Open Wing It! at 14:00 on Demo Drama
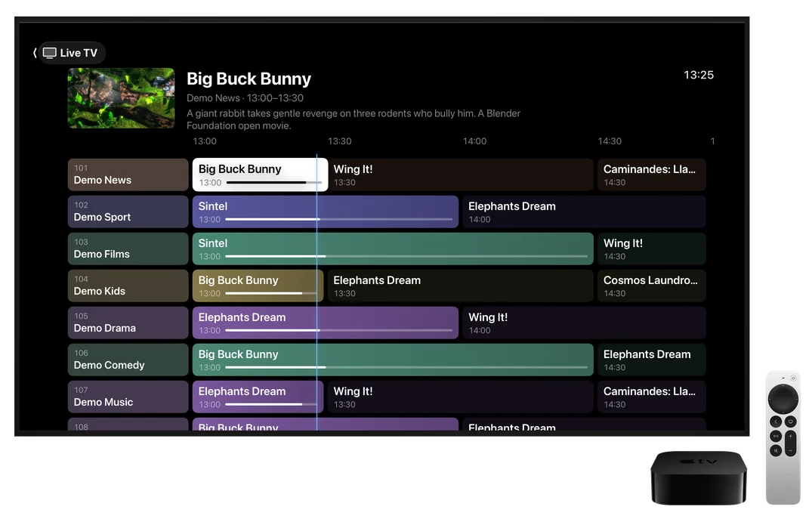The width and height of the screenshot is (812, 525). pyautogui.click(x=584, y=323)
